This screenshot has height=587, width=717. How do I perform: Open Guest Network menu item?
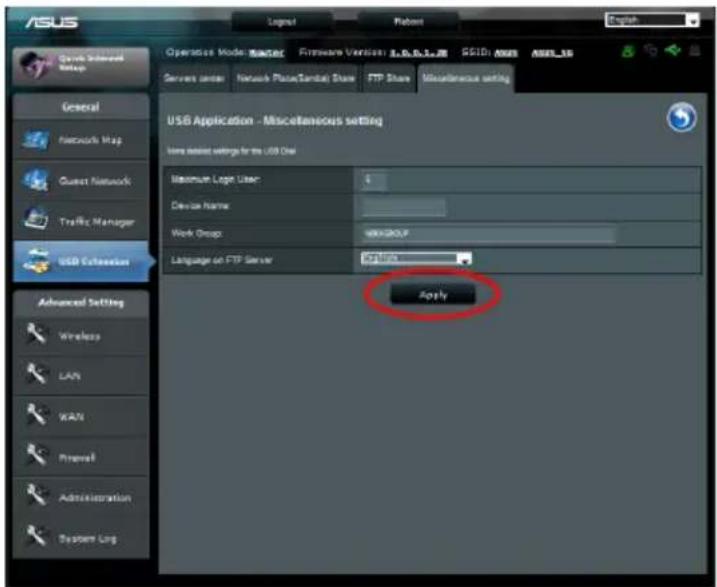pos(81,181)
